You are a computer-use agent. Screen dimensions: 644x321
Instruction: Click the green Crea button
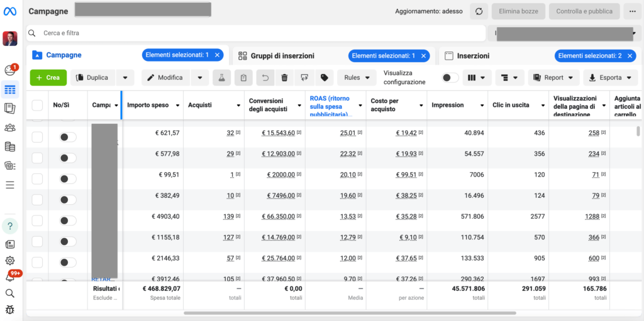tap(48, 78)
